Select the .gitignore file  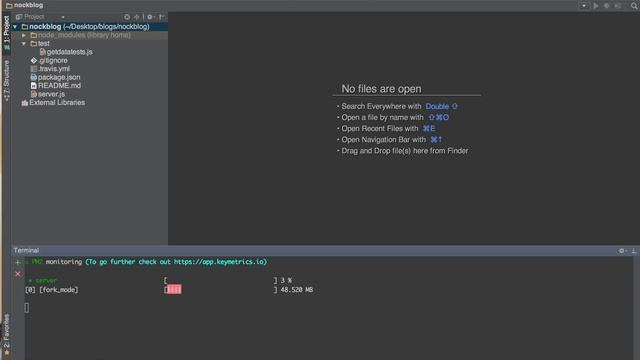click(x=49, y=60)
